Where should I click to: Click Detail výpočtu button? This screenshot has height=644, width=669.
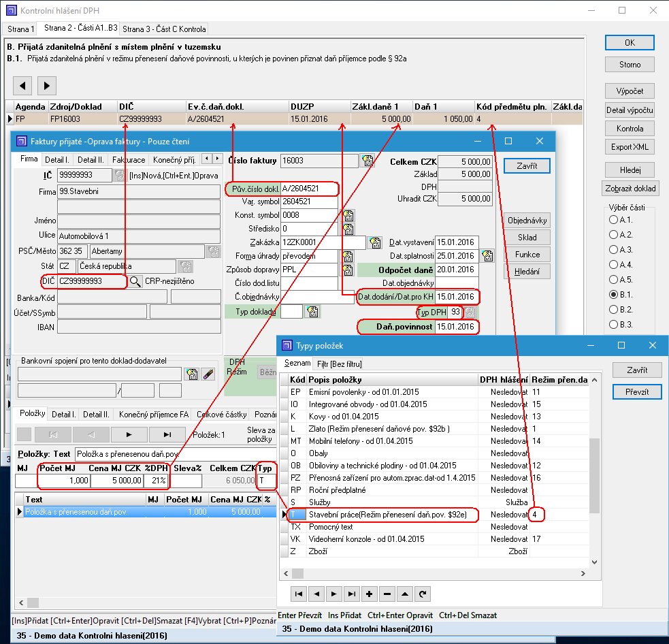tap(630, 110)
